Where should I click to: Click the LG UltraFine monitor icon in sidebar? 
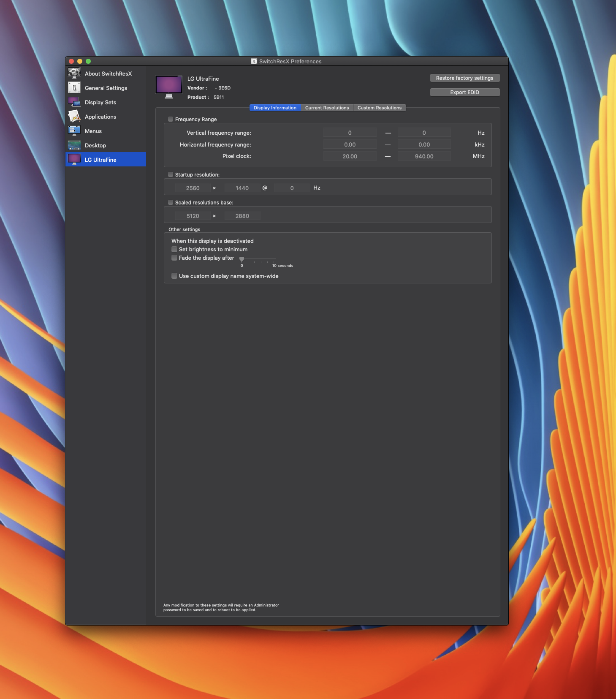click(74, 160)
